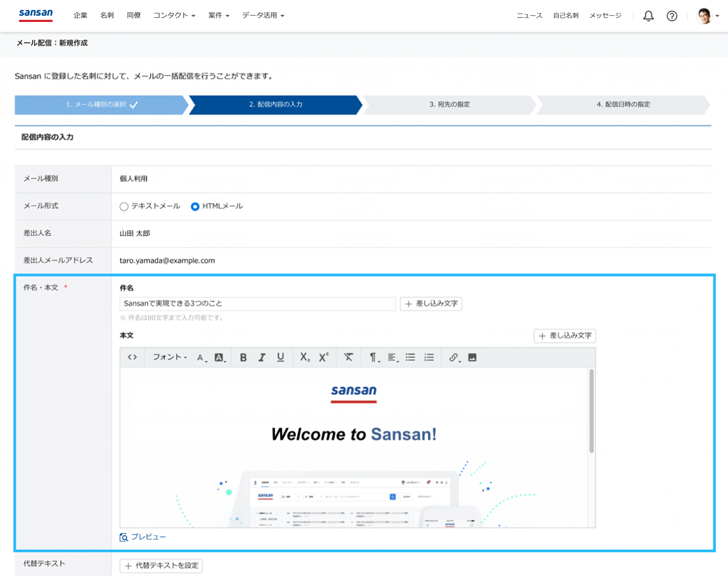Screen dimensions: 728x576
Task: Open the 企業 menu item
Action: 80,15
